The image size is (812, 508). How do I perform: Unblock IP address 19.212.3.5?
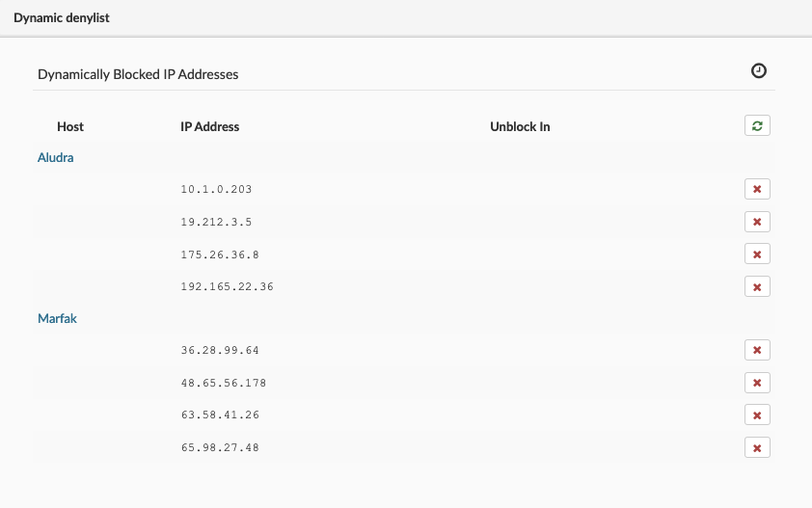pos(757,222)
